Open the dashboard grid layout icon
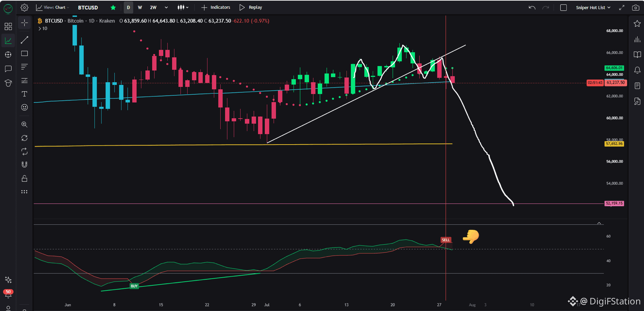The height and width of the screenshot is (311, 644). 8,26
